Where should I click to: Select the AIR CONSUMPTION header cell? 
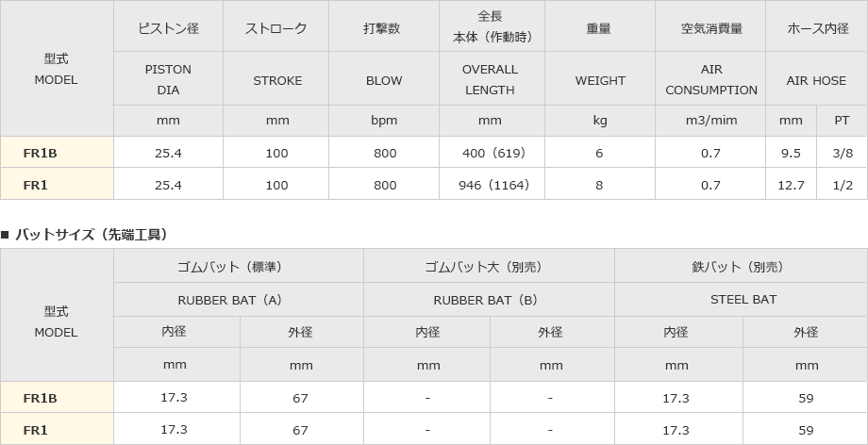tap(711, 80)
